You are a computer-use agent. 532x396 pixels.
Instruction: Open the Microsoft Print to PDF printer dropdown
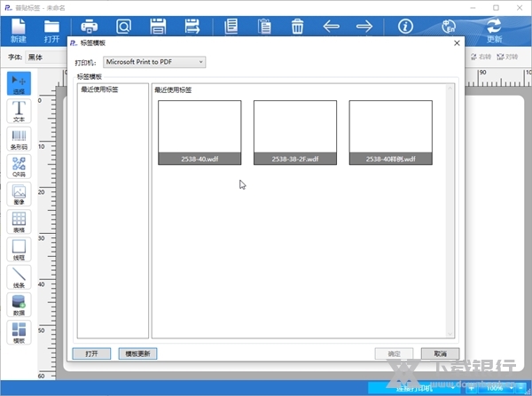[x=153, y=62]
